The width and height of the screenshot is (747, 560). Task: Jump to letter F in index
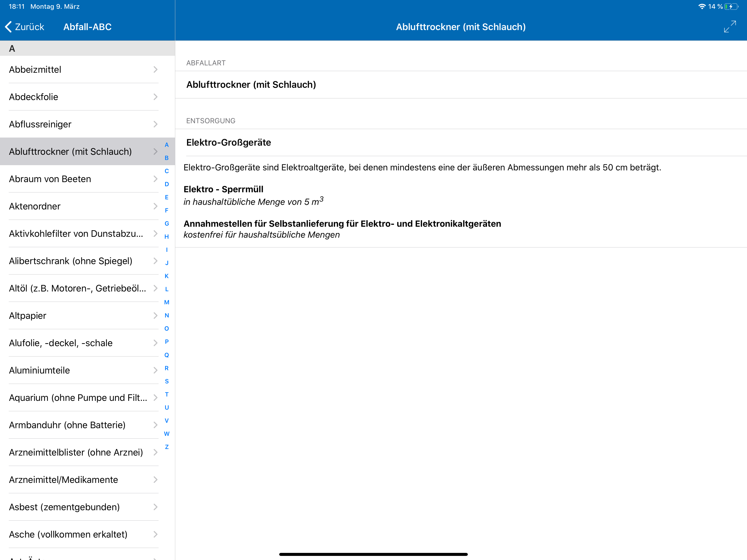(167, 211)
